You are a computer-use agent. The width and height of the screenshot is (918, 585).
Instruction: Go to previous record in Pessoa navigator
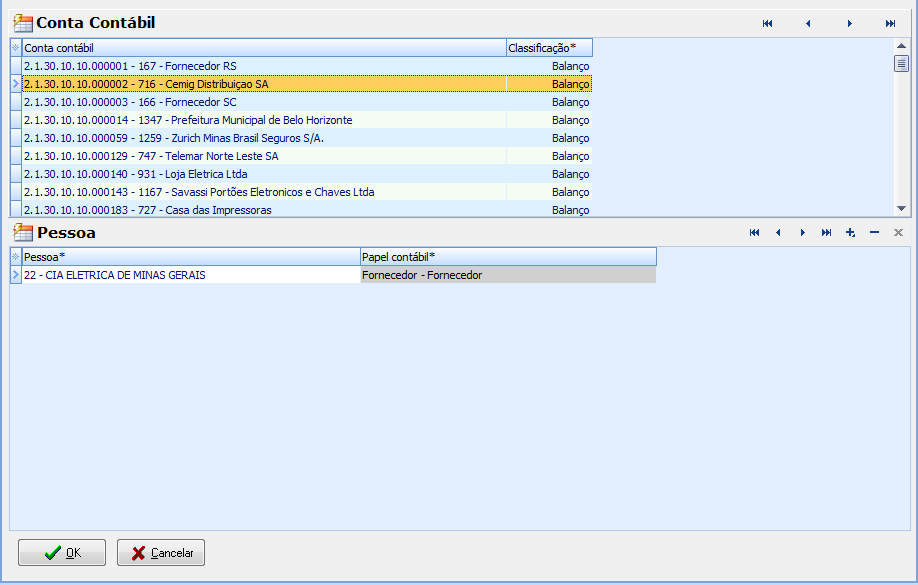[x=778, y=232]
